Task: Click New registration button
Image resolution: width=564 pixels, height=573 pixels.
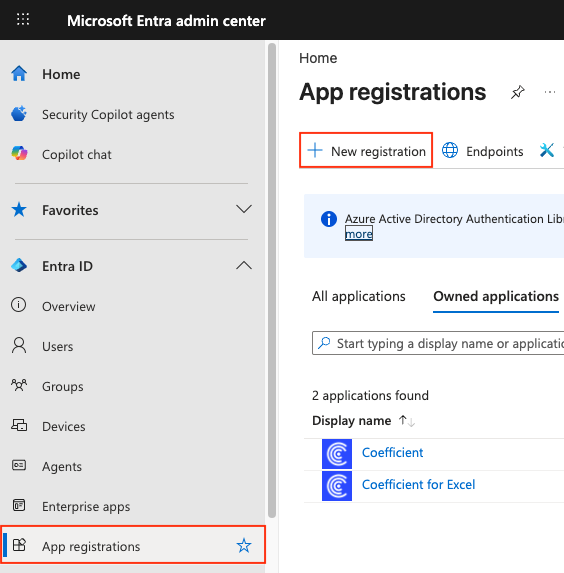Action: pos(366,150)
